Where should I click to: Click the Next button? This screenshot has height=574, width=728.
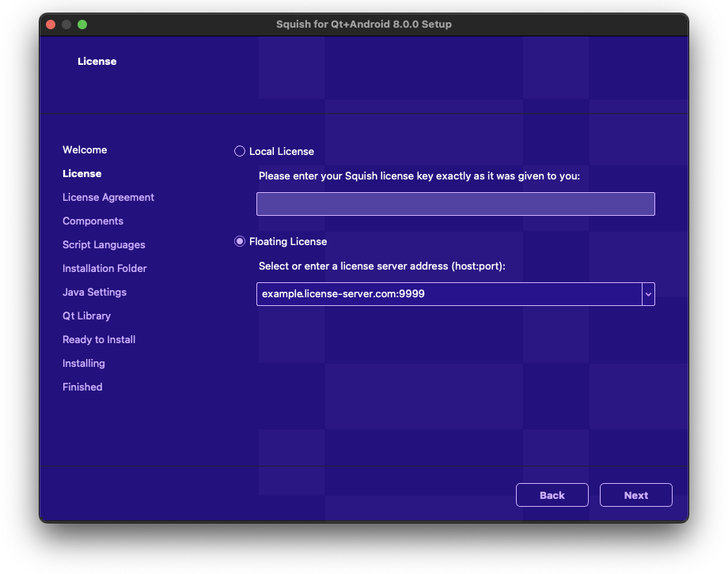pos(635,495)
